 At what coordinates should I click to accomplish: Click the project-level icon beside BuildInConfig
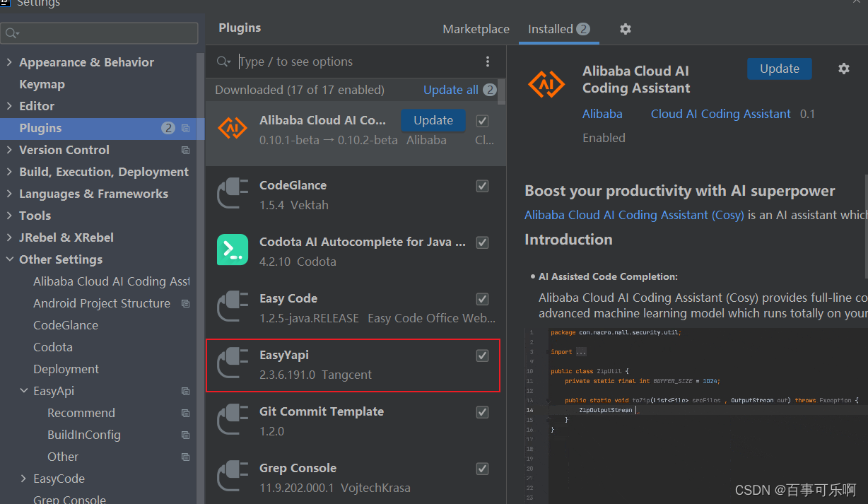pos(185,435)
